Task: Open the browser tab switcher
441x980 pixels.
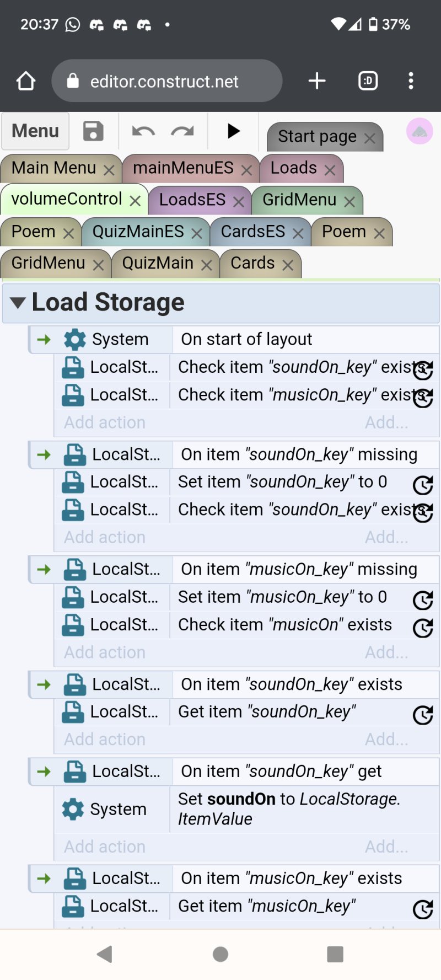Action: point(368,81)
